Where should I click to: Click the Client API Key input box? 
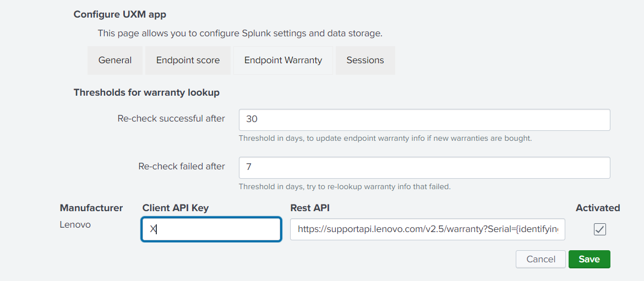click(x=211, y=229)
